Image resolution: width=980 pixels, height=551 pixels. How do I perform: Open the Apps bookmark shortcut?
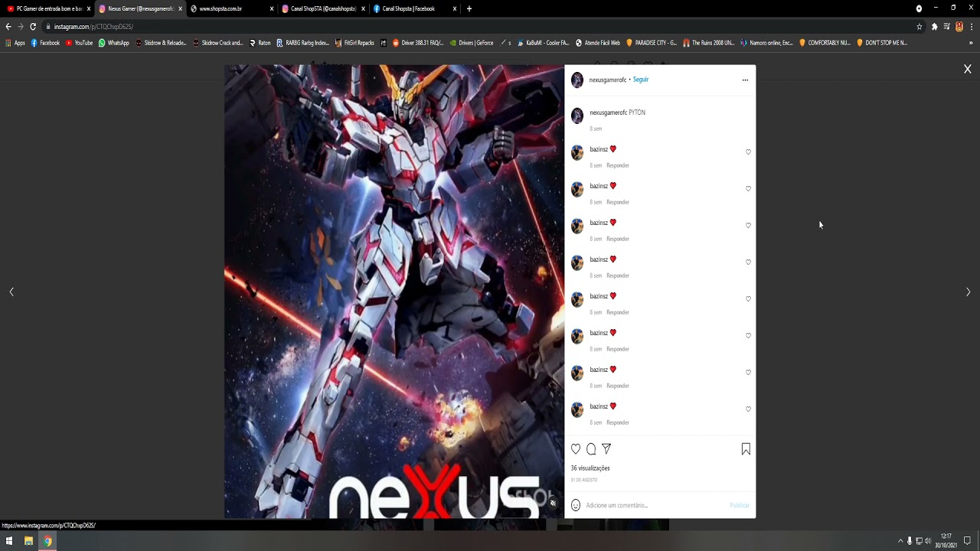click(15, 43)
